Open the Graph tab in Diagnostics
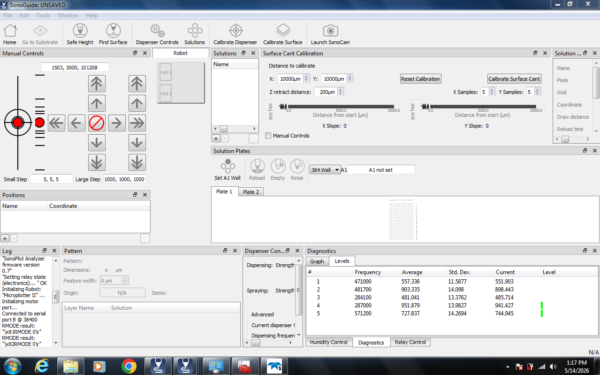Image resolution: width=600 pixels, height=375 pixels. point(317,261)
